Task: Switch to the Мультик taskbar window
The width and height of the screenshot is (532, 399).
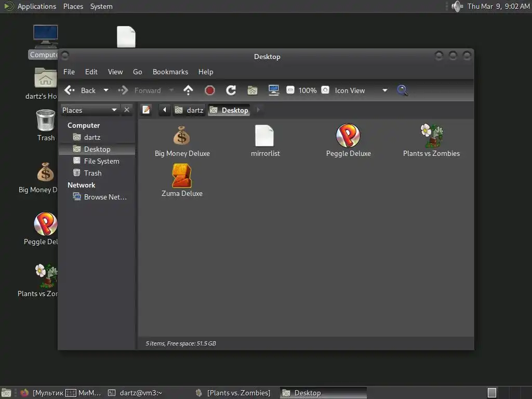Action: (42, 393)
